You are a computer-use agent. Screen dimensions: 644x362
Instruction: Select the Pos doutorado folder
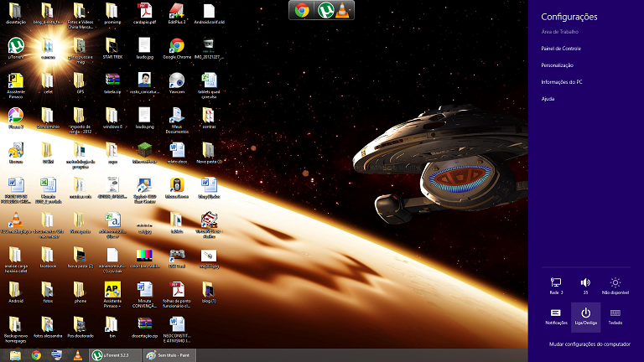[x=80, y=328]
